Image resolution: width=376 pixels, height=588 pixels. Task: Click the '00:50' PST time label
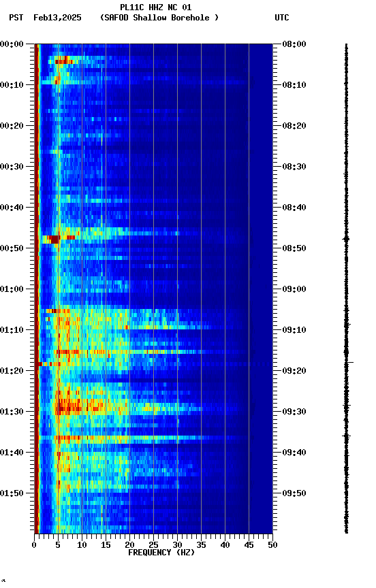(x=12, y=248)
